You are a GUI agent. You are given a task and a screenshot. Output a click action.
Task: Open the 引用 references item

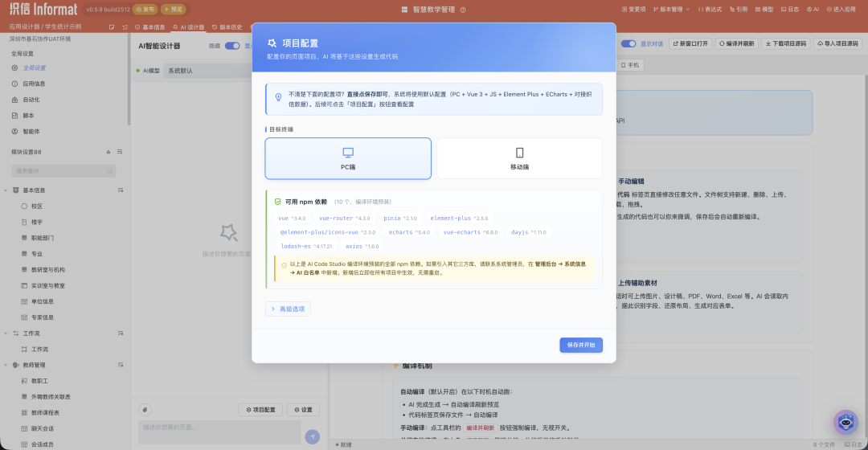click(739, 10)
